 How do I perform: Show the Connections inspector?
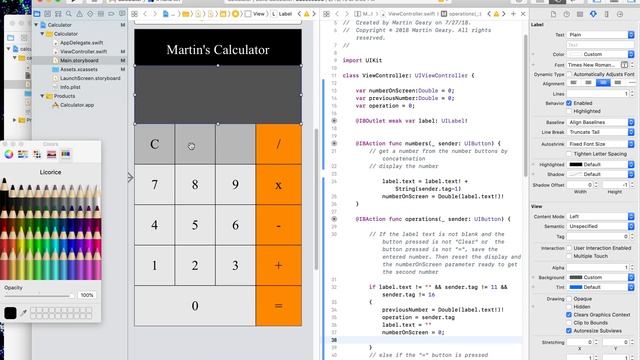point(620,14)
